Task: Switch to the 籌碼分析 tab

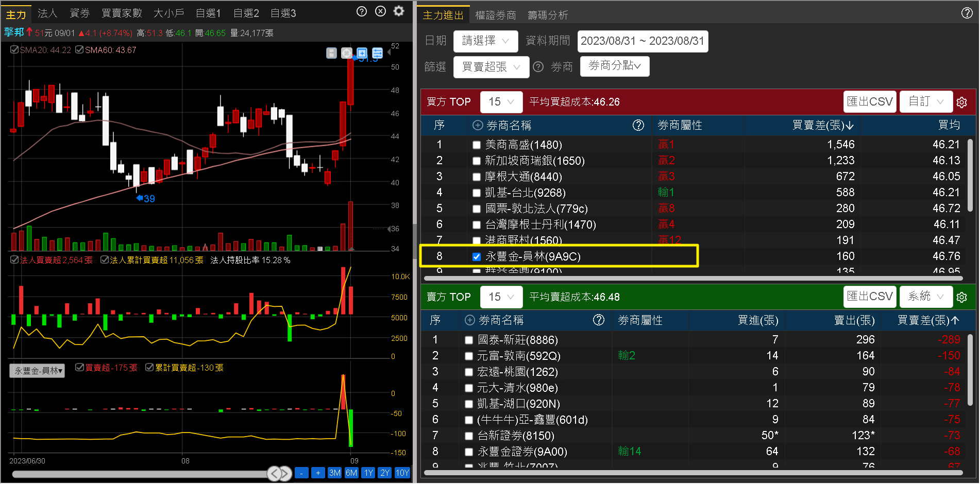Action: pyautogui.click(x=547, y=15)
